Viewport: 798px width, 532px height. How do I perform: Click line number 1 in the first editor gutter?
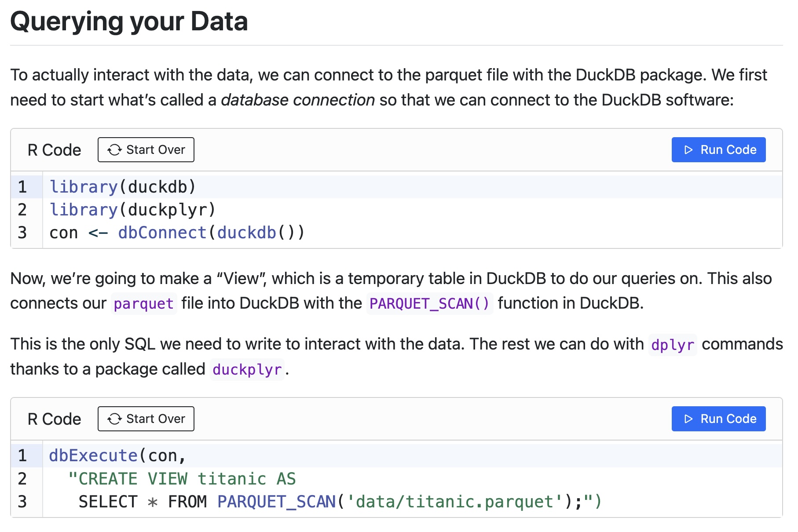22,187
